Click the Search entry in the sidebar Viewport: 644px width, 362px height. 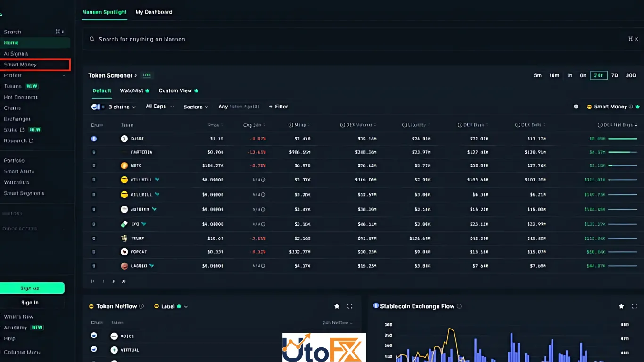pyautogui.click(x=13, y=32)
